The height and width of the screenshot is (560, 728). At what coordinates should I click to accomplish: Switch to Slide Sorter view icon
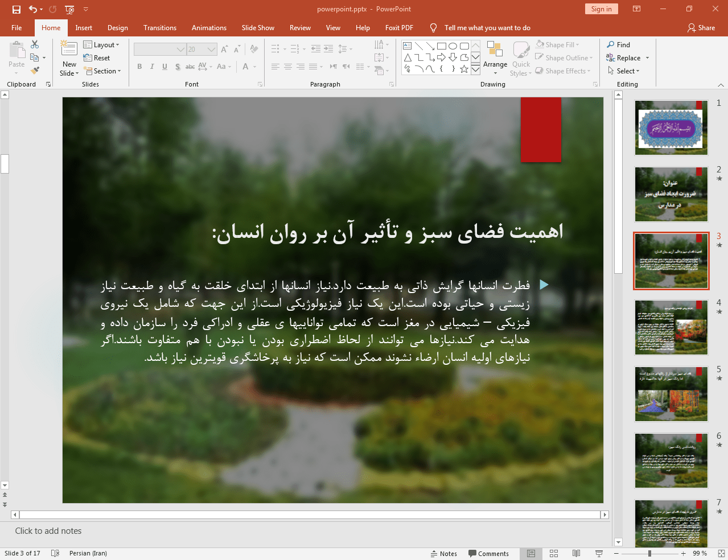click(554, 553)
